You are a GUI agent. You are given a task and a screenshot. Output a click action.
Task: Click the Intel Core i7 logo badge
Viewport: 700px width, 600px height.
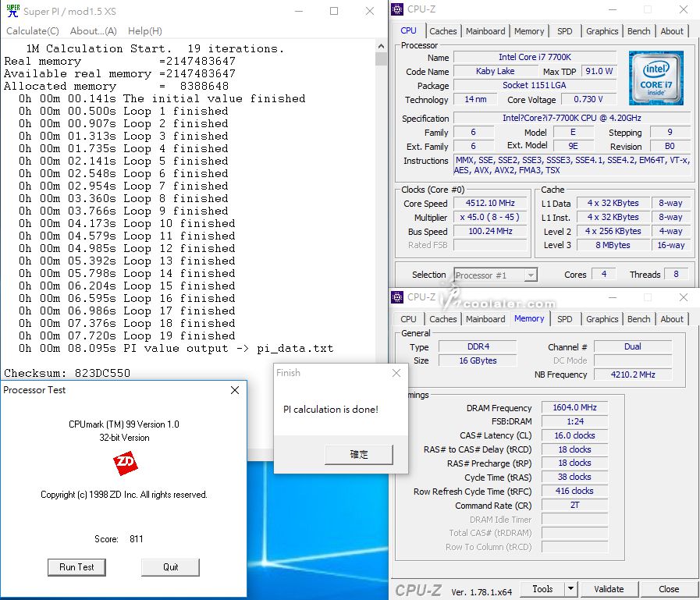(656, 78)
